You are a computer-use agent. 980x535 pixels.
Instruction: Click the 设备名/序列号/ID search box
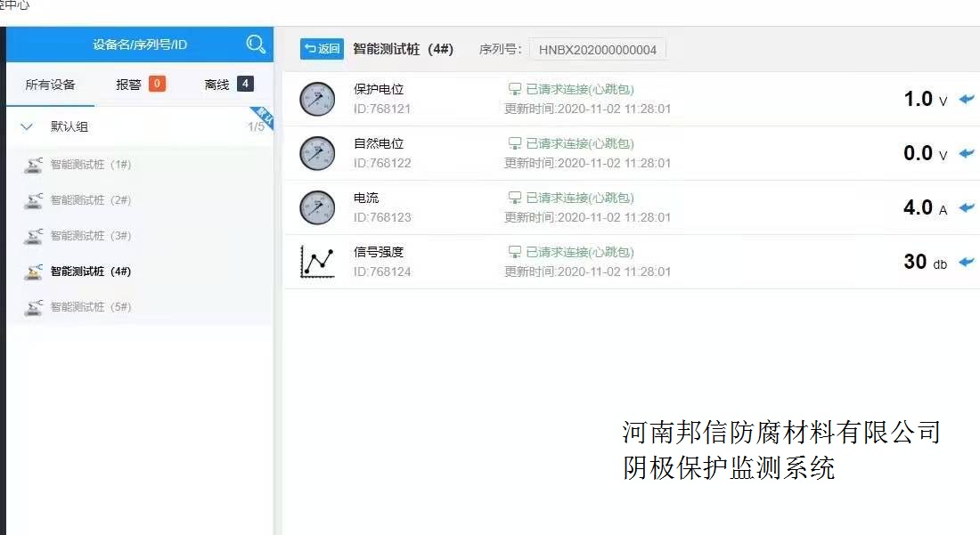140,45
